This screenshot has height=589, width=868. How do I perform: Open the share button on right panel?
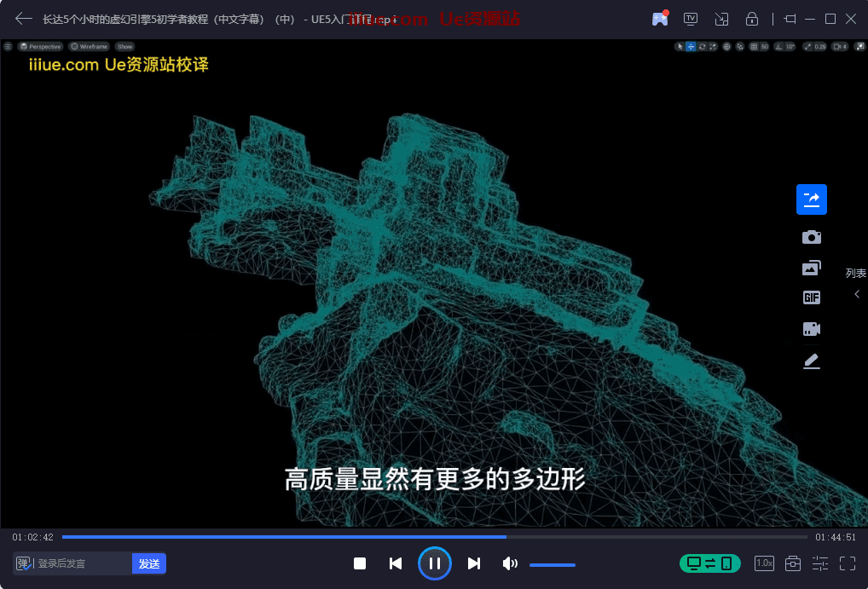(x=811, y=199)
